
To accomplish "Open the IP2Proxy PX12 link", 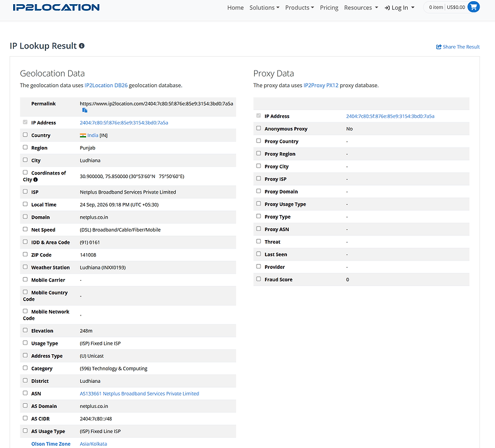I will point(321,85).
